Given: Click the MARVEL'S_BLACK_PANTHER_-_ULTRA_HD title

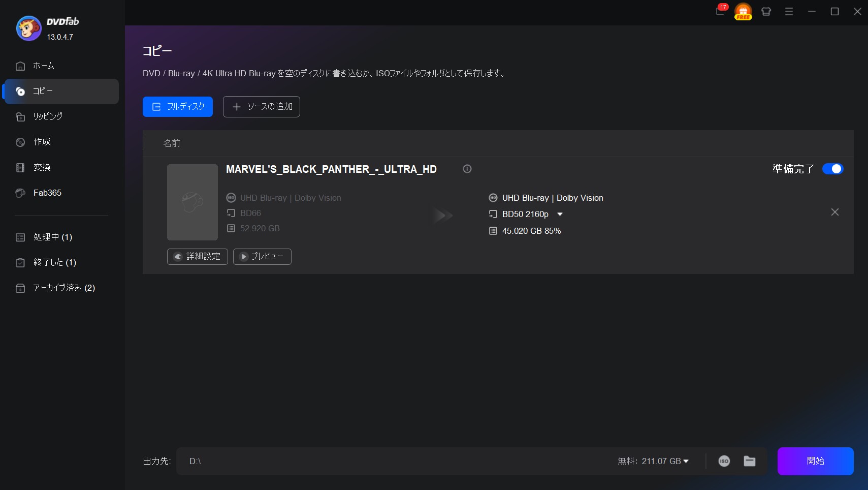Looking at the screenshot, I should point(331,169).
